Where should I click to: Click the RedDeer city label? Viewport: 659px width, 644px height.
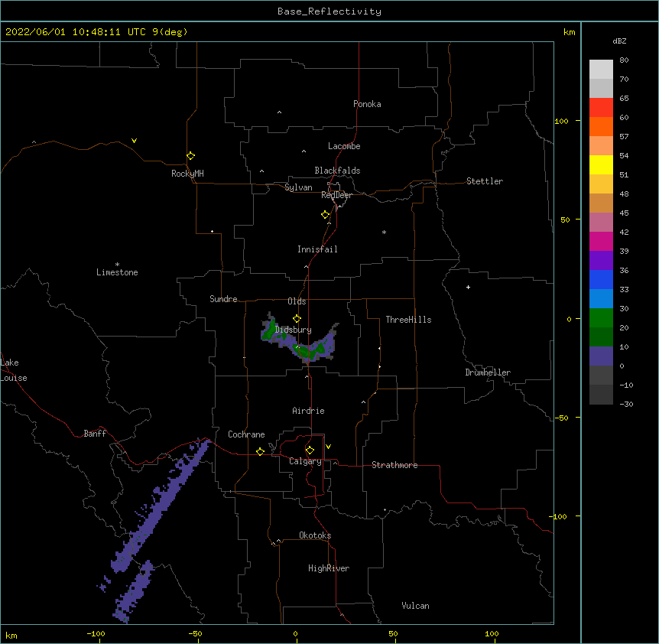336,195
